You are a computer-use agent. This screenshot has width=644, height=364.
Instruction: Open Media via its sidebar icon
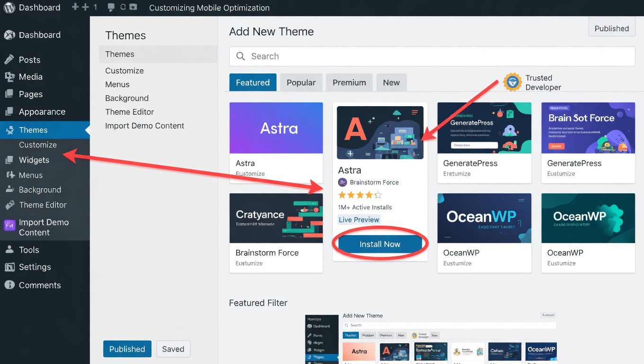click(x=9, y=77)
